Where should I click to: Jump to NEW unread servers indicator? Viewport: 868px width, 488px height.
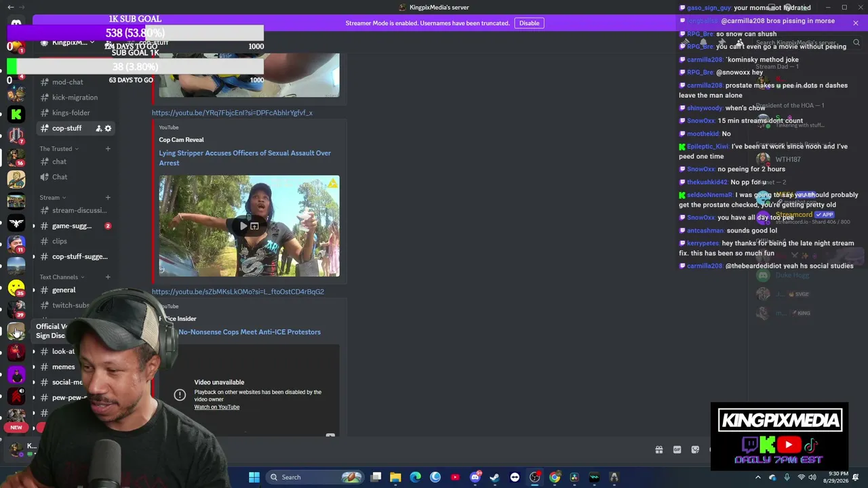(16, 428)
